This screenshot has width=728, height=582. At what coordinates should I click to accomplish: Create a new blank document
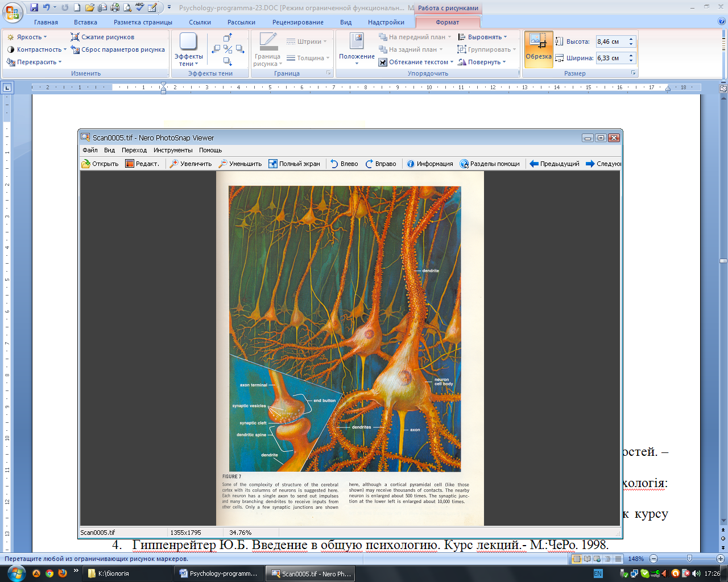[77, 7]
